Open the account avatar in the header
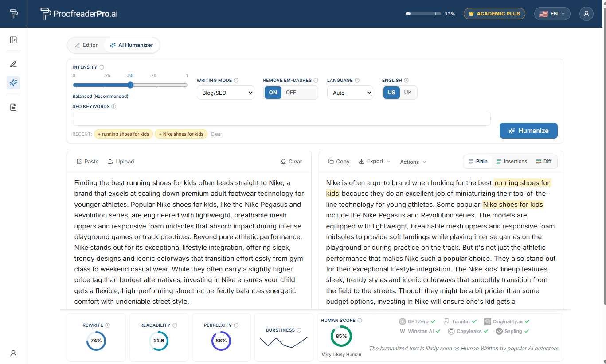The width and height of the screenshot is (606, 364). 586,14
